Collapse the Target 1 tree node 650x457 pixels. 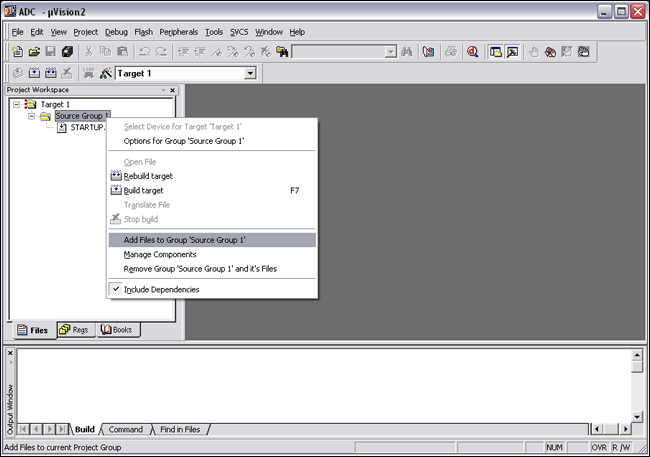[17, 104]
